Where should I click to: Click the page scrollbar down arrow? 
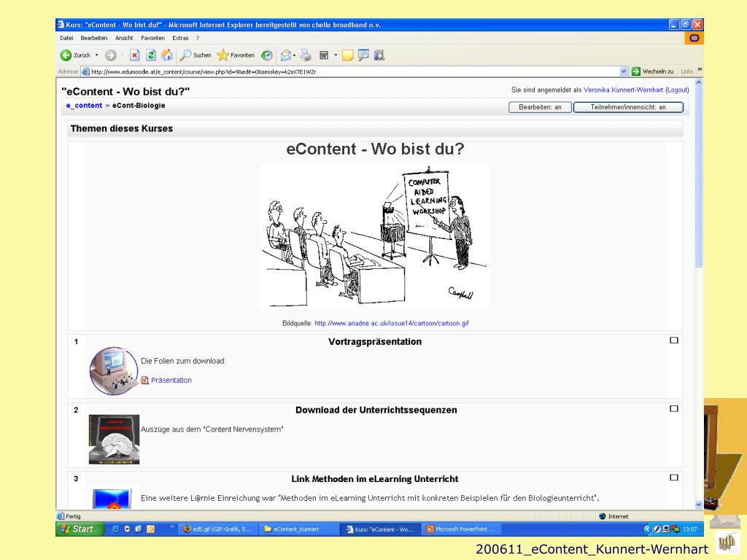(699, 505)
